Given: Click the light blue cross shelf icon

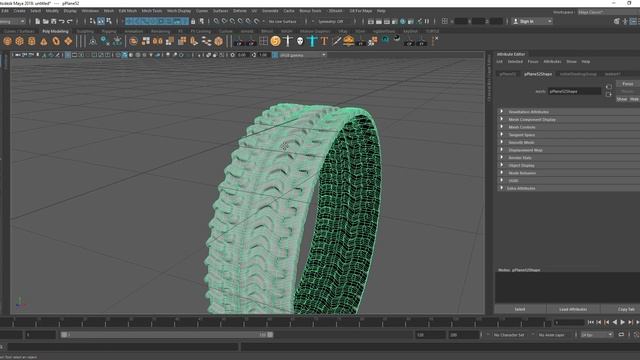Looking at the screenshot, I should pos(312,41).
